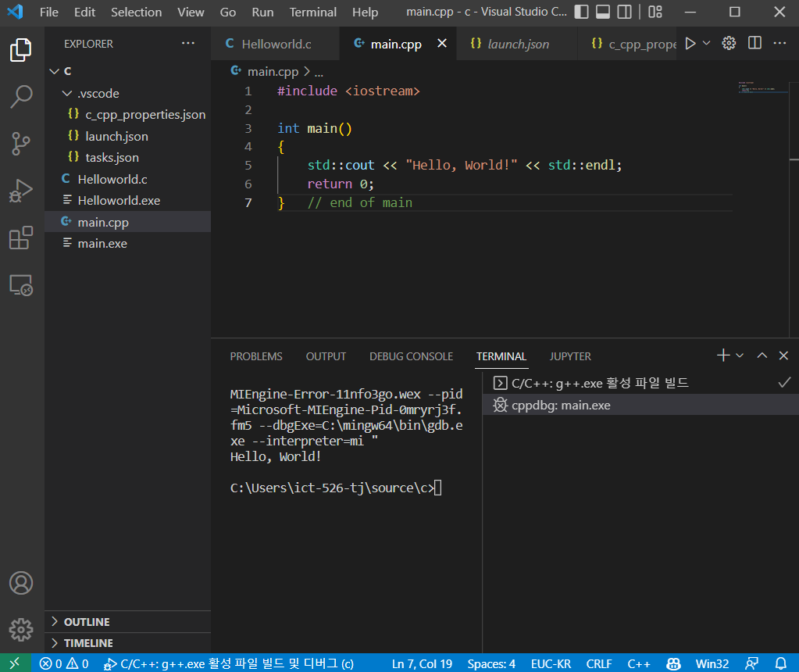This screenshot has height=672, width=799.
Task: Select the Source Control icon
Action: coord(21,143)
